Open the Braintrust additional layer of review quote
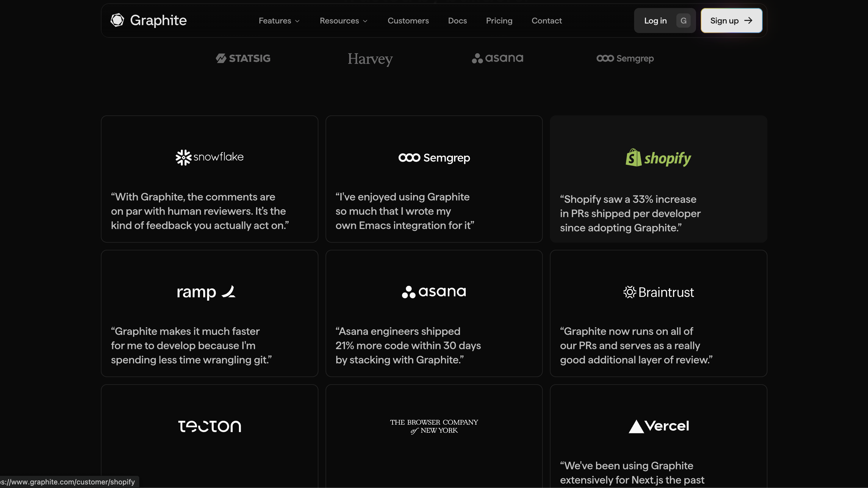The image size is (868, 488). 636,346
